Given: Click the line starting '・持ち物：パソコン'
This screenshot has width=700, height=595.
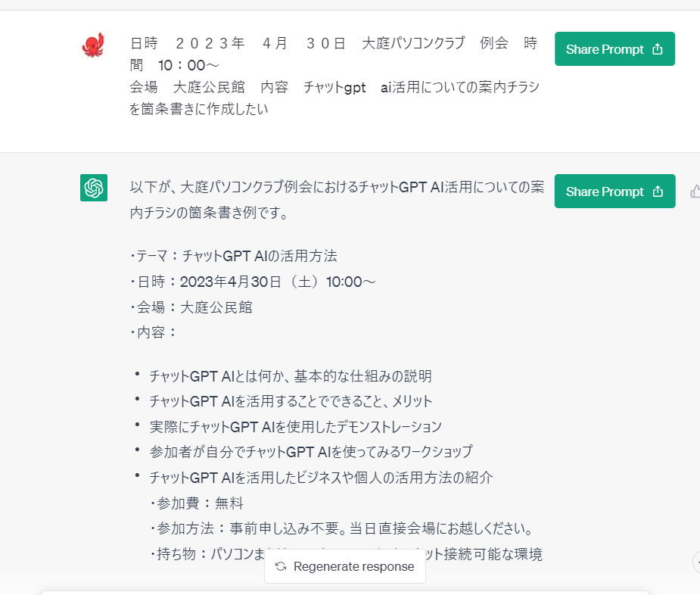Looking at the screenshot, I should click(x=346, y=554).
